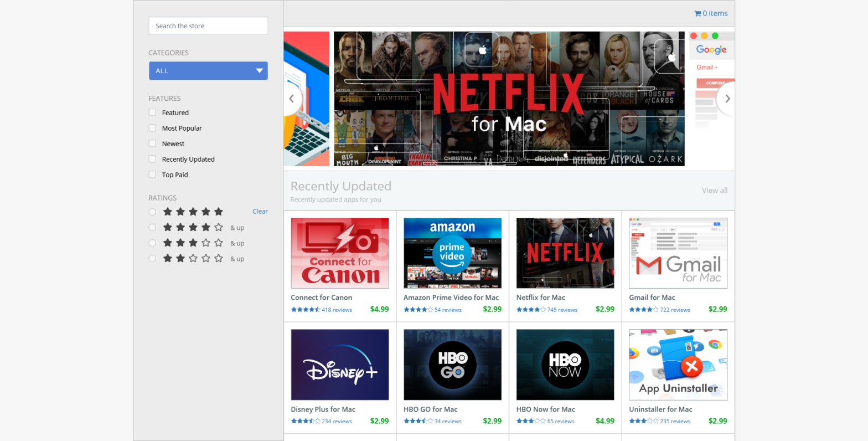868x441 pixels.
Task: Advance carousel with next arrow
Action: pyautogui.click(x=727, y=99)
